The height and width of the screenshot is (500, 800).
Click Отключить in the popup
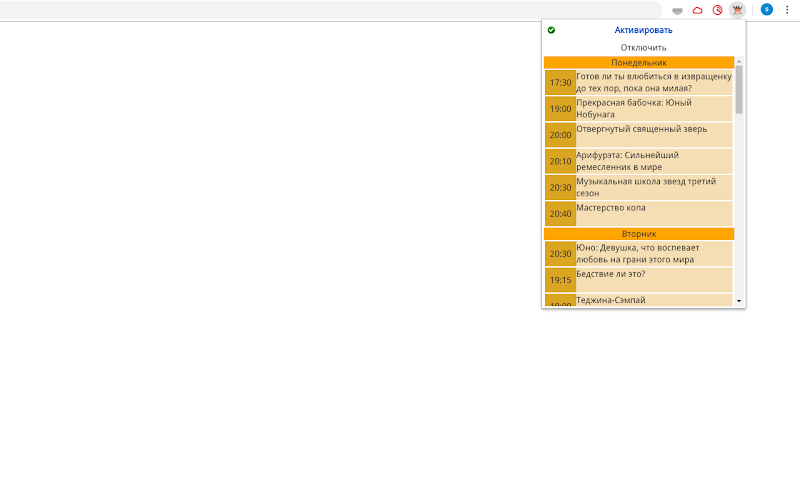pos(643,47)
